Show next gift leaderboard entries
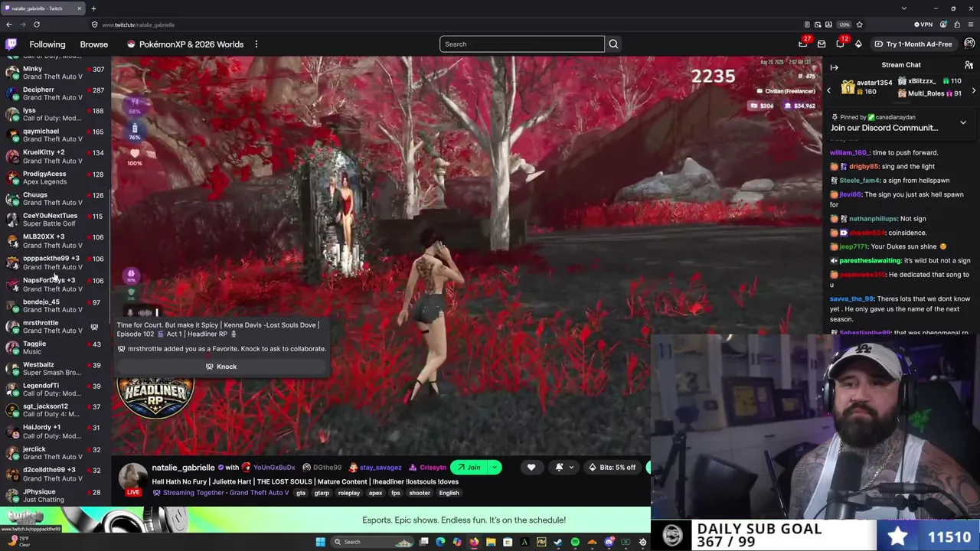 pos(974,91)
